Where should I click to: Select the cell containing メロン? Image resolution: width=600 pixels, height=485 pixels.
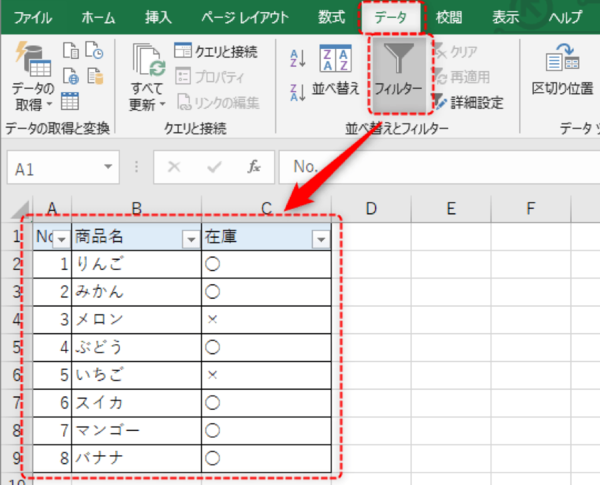[136, 320]
